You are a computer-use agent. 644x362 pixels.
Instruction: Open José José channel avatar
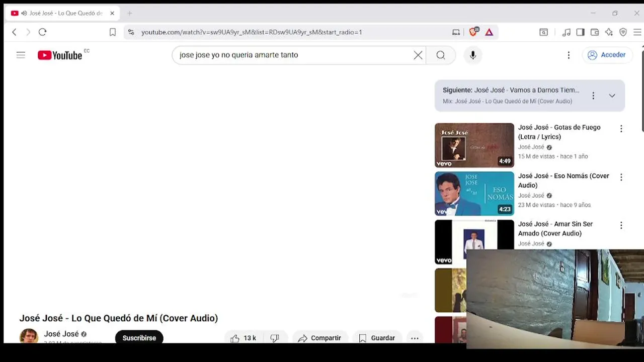coord(29,336)
